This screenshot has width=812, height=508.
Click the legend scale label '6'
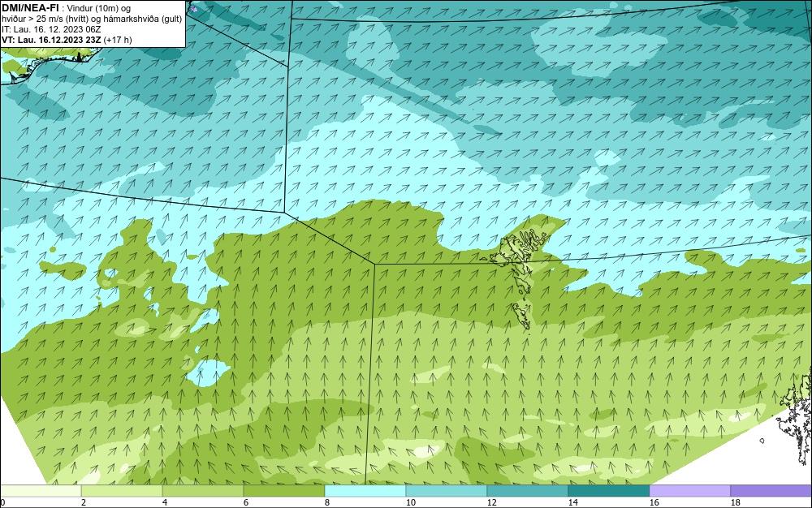tap(245, 502)
